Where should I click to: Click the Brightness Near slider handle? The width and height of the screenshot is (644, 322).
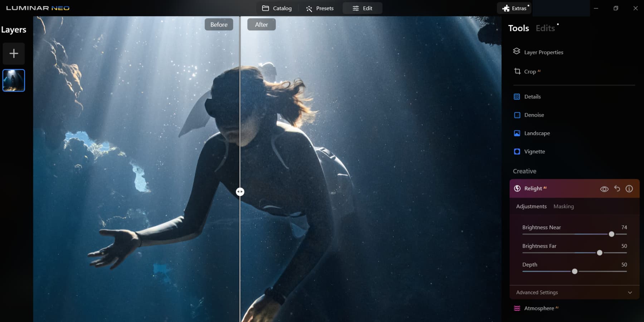click(611, 234)
